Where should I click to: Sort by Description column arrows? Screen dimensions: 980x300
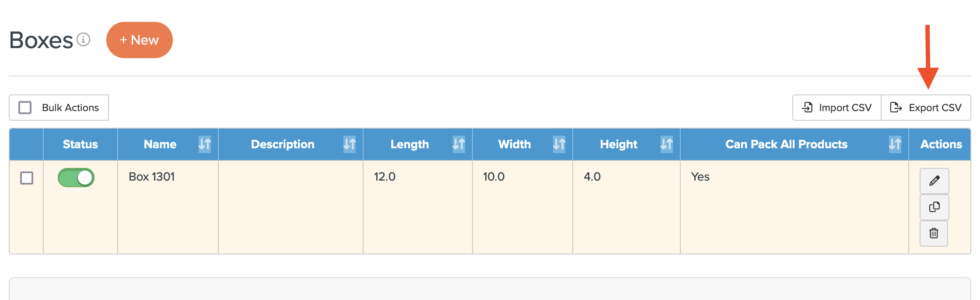click(349, 144)
